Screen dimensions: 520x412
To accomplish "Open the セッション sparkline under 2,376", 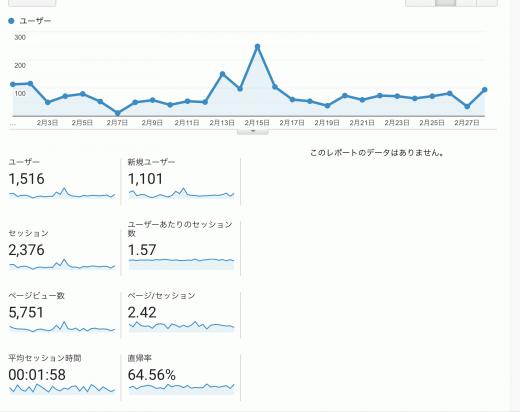I will click(x=62, y=264).
